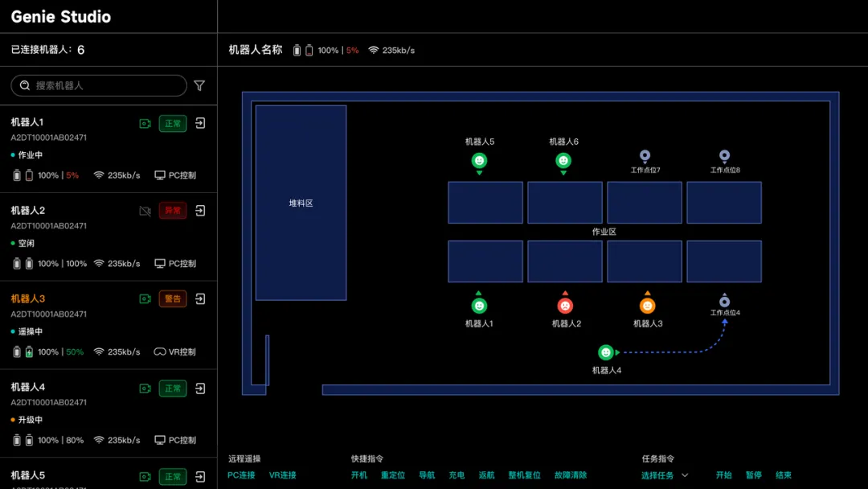
Task: Click camera icon for 机器人5 in list
Action: click(x=145, y=477)
